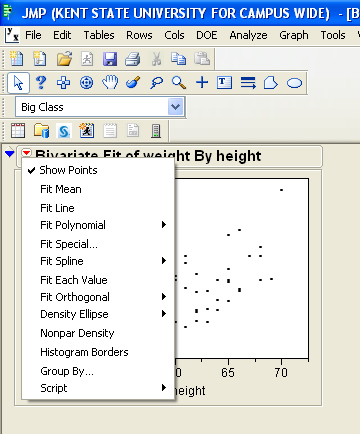360x434 pixels.
Task: Expand the Script submenu
Action: pyautogui.click(x=98, y=388)
